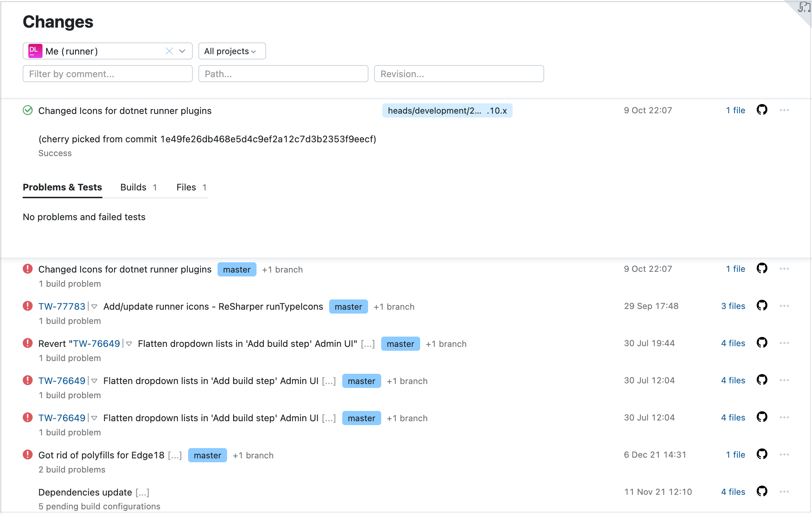Focus the Filter by comment field
This screenshot has height=515, width=812.
(x=107, y=74)
